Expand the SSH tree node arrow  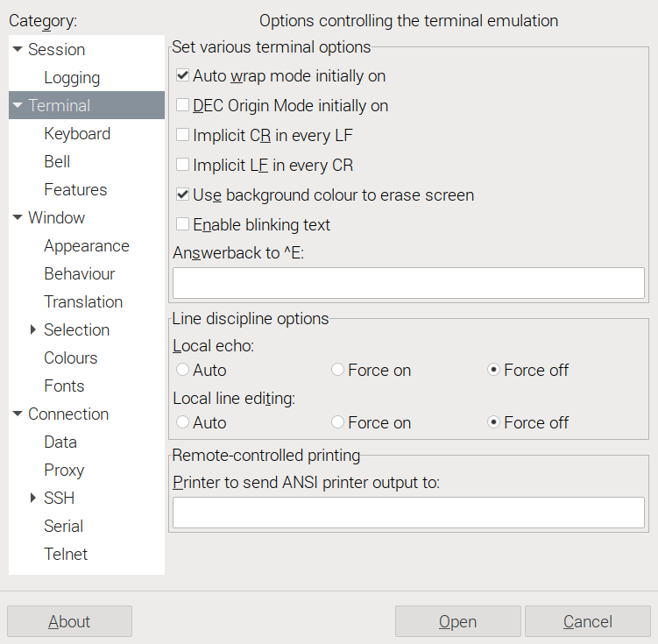coord(33,498)
